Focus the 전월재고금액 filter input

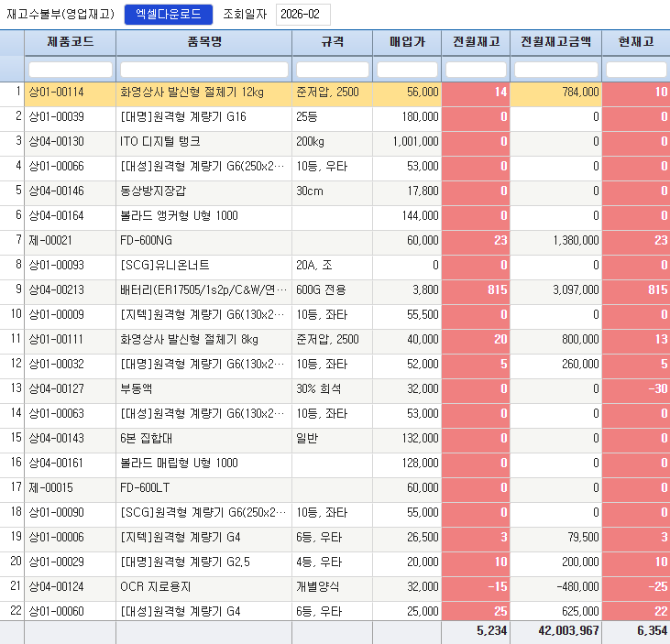pos(556,70)
